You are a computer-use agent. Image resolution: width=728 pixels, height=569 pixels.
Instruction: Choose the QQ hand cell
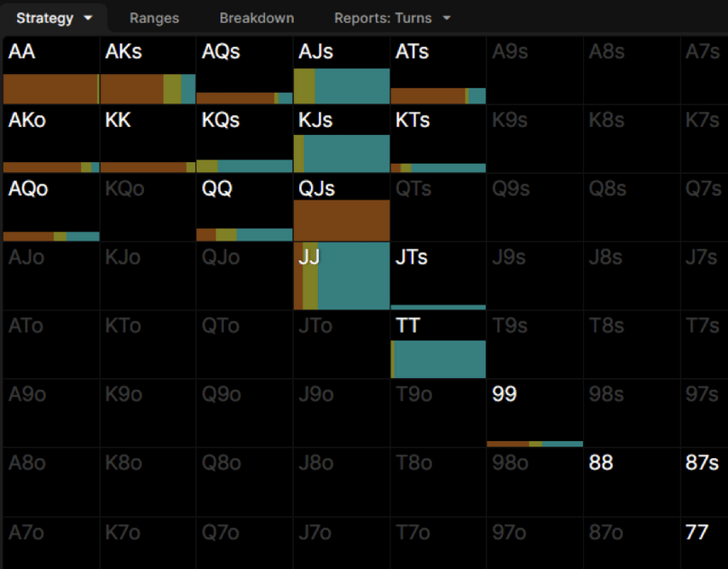[245, 207]
